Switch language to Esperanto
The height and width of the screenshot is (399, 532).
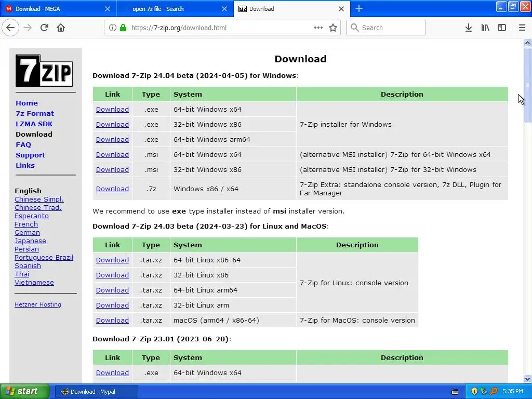(x=32, y=216)
